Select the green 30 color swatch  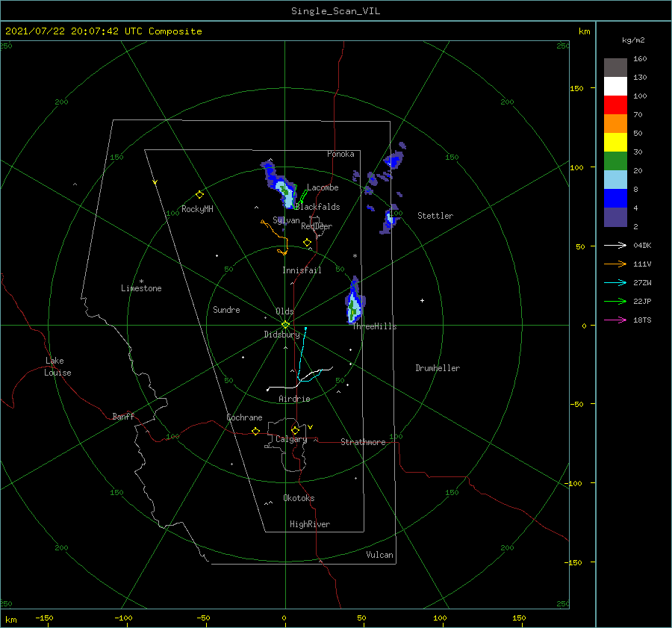point(615,161)
